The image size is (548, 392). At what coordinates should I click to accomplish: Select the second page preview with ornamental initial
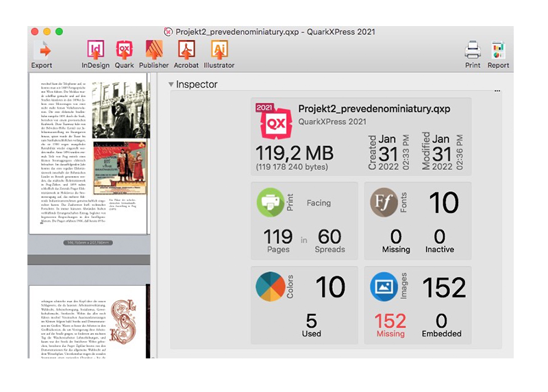(x=89, y=321)
